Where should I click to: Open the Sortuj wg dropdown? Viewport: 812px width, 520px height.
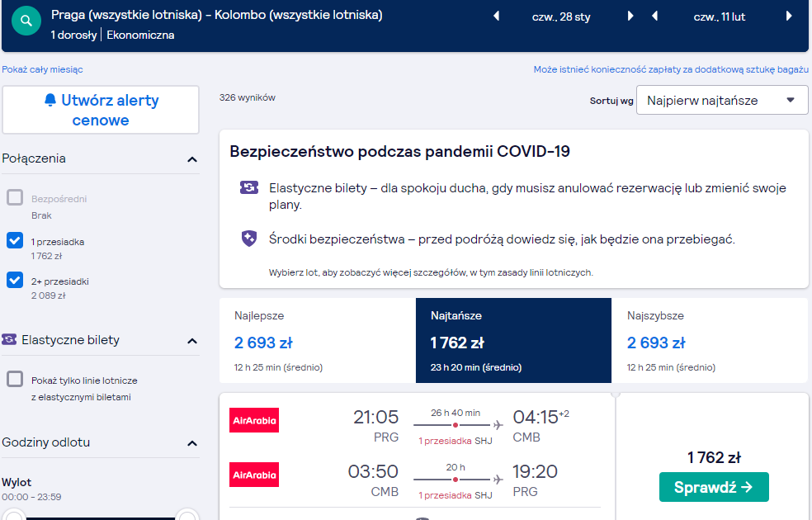pyautogui.click(x=722, y=100)
